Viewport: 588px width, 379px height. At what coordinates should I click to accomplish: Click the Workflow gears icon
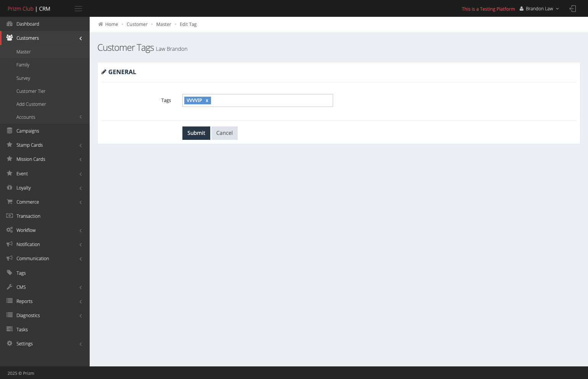pyautogui.click(x=10, y=230)
